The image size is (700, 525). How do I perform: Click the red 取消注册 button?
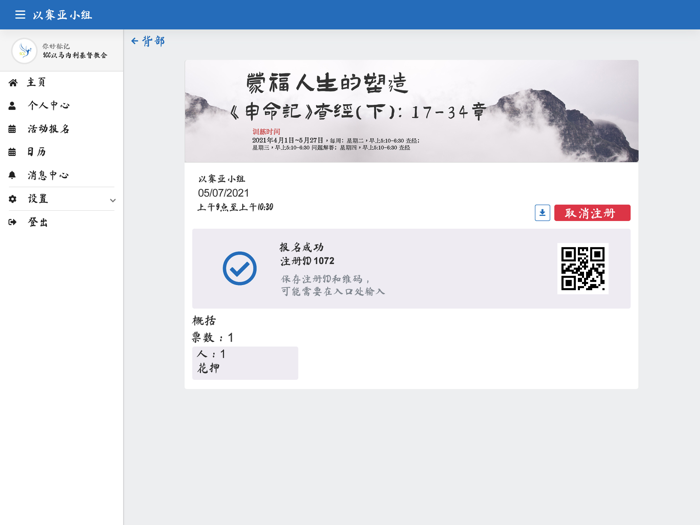click(x=592, y=213)
